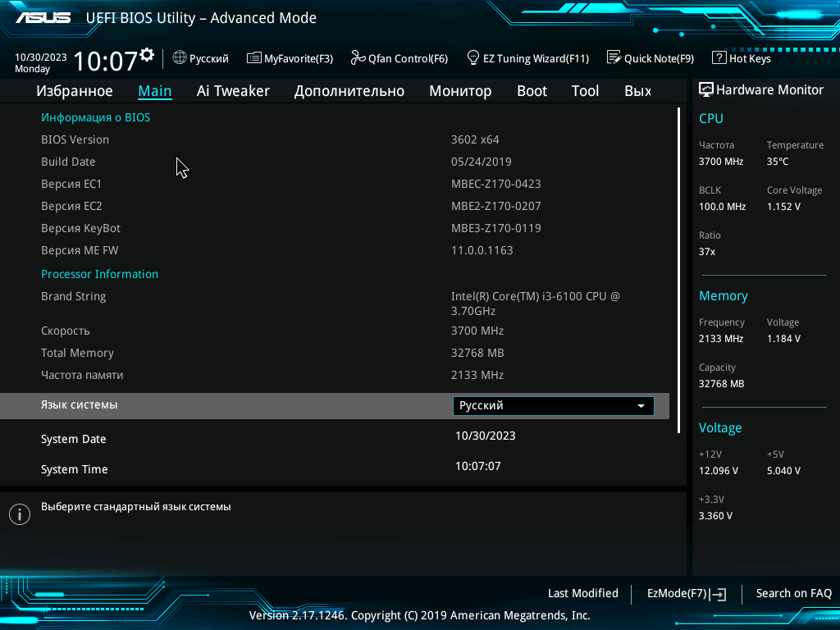Show Hot Keys question mark icon
840x630 pixels.
719,57
